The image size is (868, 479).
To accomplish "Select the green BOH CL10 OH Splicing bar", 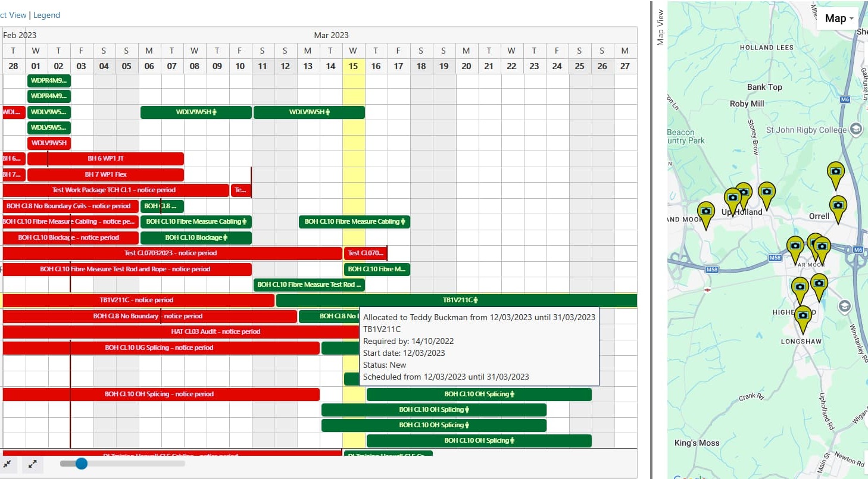I will (x=479, y=394).
